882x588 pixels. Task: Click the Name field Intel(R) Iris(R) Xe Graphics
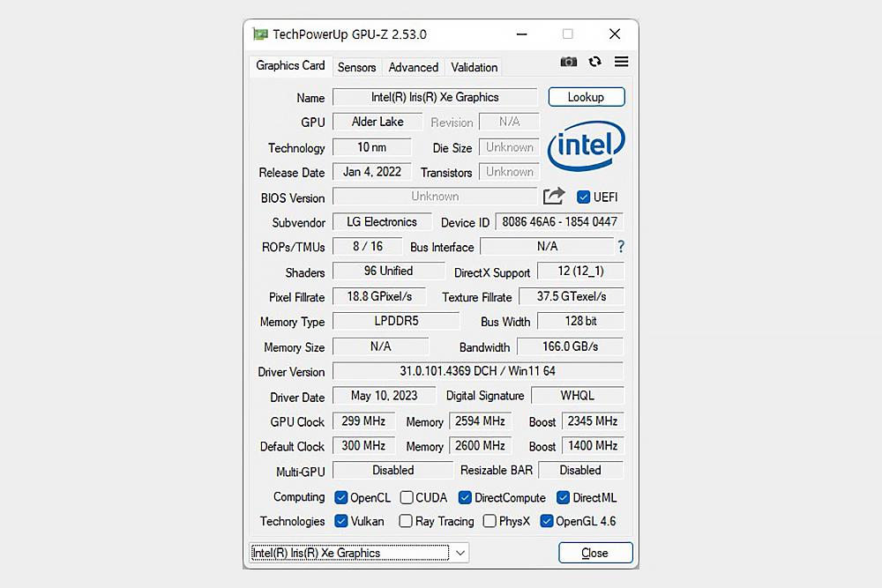point(435,97)
